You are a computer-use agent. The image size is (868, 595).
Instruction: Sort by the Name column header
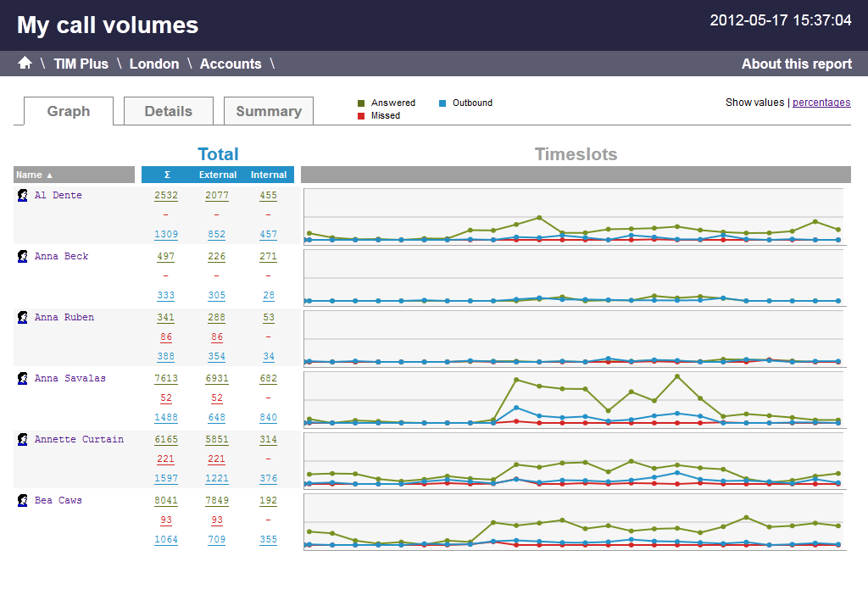(x=34, y=175)
